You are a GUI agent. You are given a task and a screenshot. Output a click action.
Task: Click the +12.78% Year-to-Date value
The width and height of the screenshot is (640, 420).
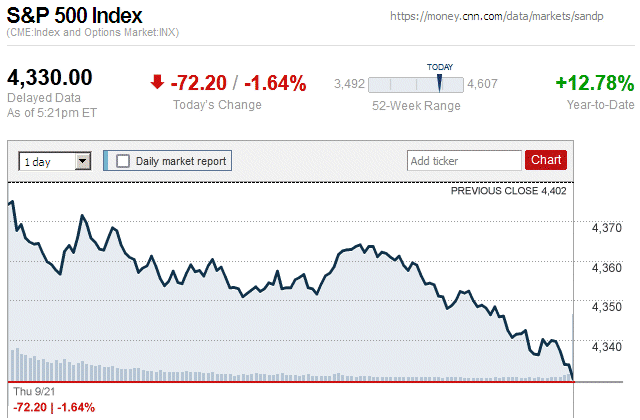coord(595,82)
